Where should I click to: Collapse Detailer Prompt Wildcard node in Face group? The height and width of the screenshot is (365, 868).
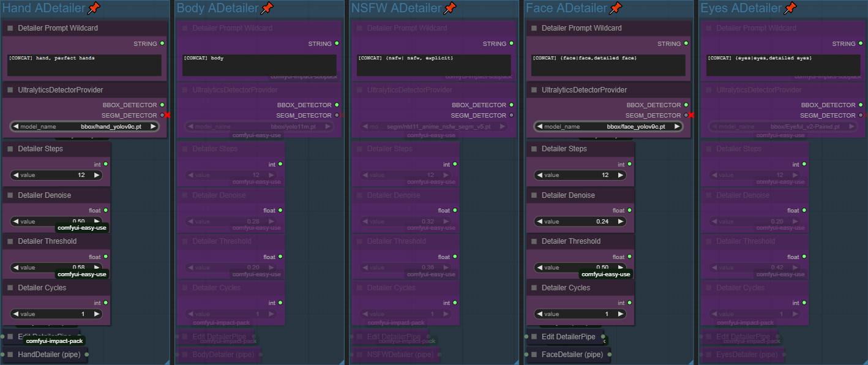(534, 28)
